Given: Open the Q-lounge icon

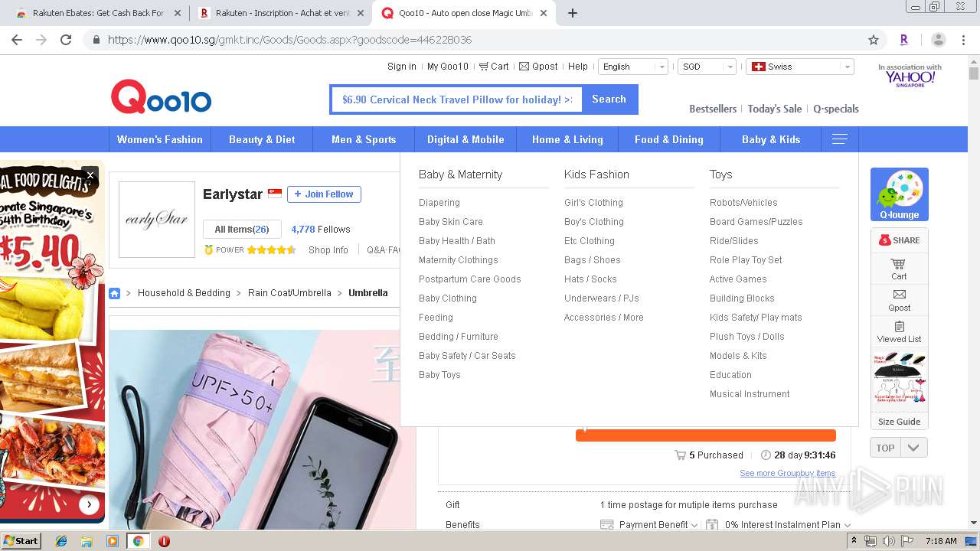Looking at the screenshot, I should 900,194.
